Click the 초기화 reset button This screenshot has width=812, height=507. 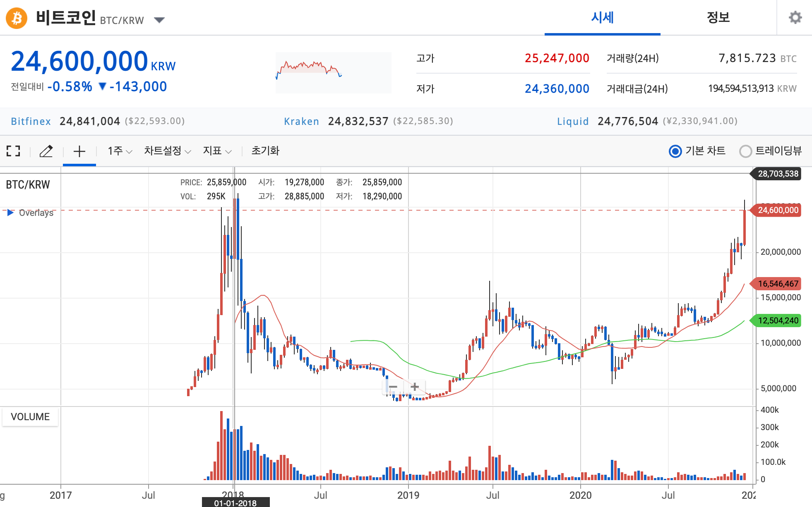pyautogui.click(x=265, y=151)
